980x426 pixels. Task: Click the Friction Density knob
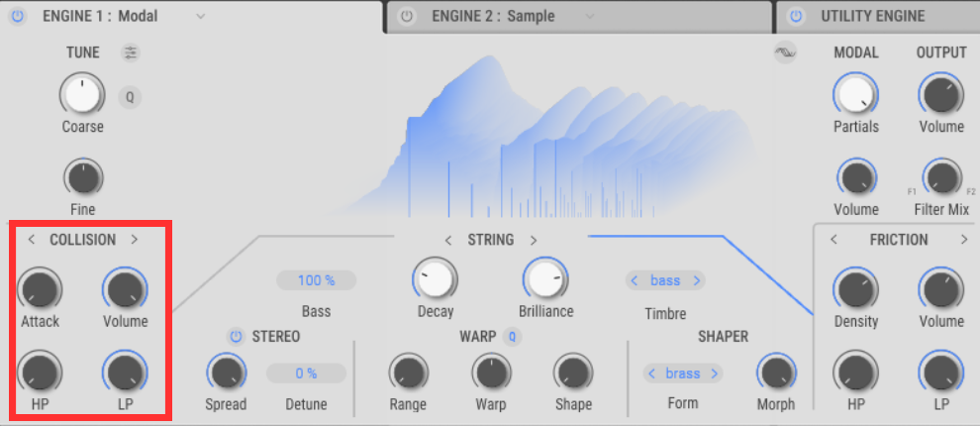click(x=855, y=290)
